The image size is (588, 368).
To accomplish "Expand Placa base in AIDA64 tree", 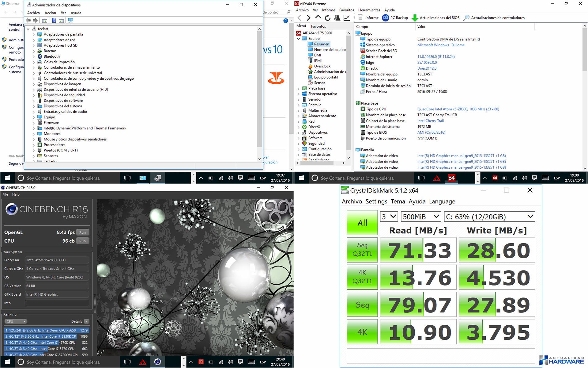I will [299, 88].
